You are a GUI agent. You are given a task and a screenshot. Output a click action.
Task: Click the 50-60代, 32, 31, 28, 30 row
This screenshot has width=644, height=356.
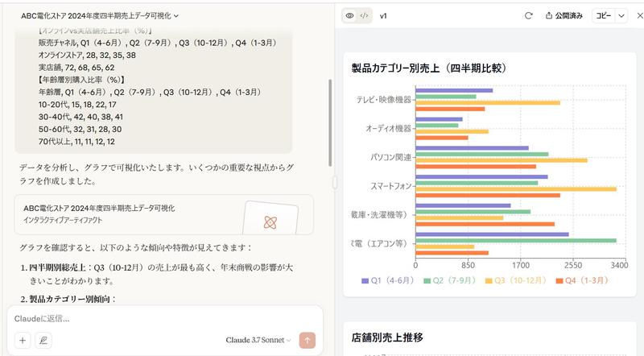point(80,129)
